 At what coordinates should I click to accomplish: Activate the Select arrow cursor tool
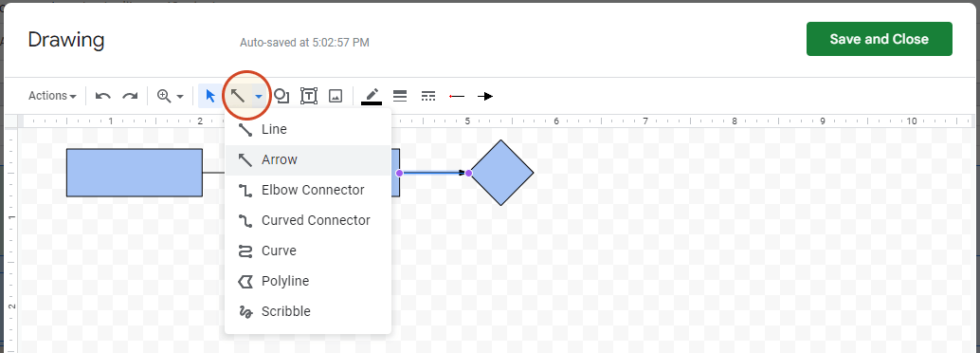coord(210,96)
